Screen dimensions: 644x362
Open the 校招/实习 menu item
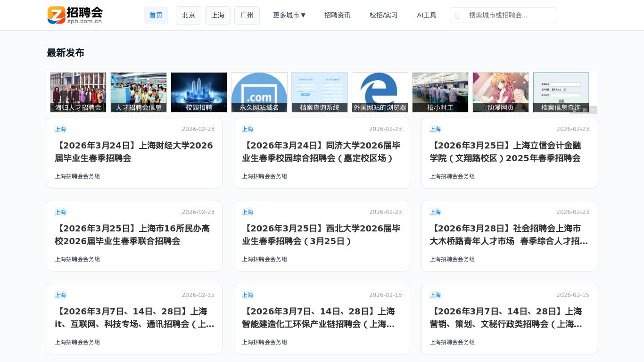(383, 15)
